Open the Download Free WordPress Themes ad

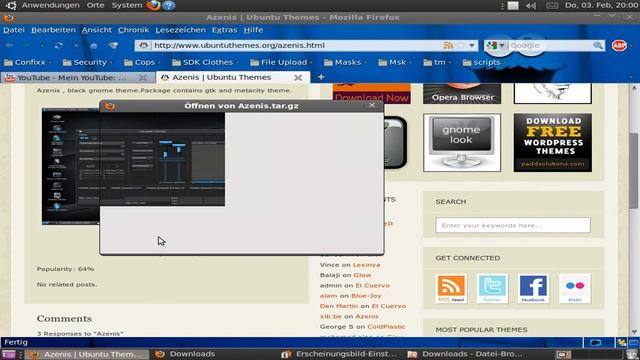coord(553,142)
